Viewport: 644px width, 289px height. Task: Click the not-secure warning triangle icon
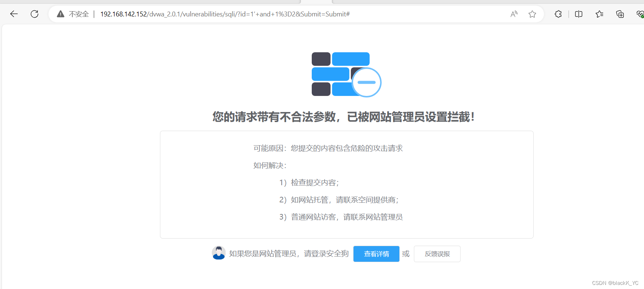pyautogui.click(x=60, y=14)
